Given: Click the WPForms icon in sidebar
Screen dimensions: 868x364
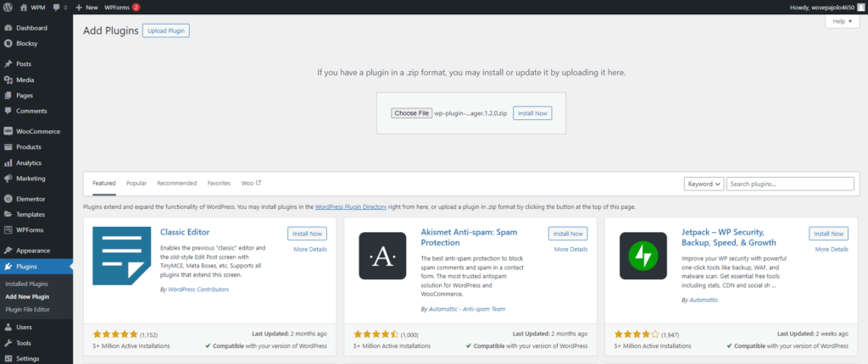Looking at the screenshot, I should (x=8, y=229).
